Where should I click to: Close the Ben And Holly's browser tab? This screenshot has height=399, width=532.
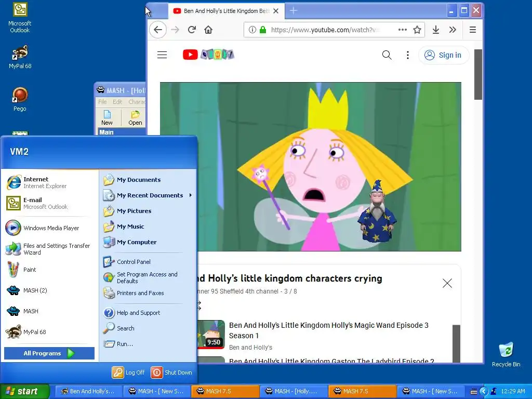coord(276,11)
